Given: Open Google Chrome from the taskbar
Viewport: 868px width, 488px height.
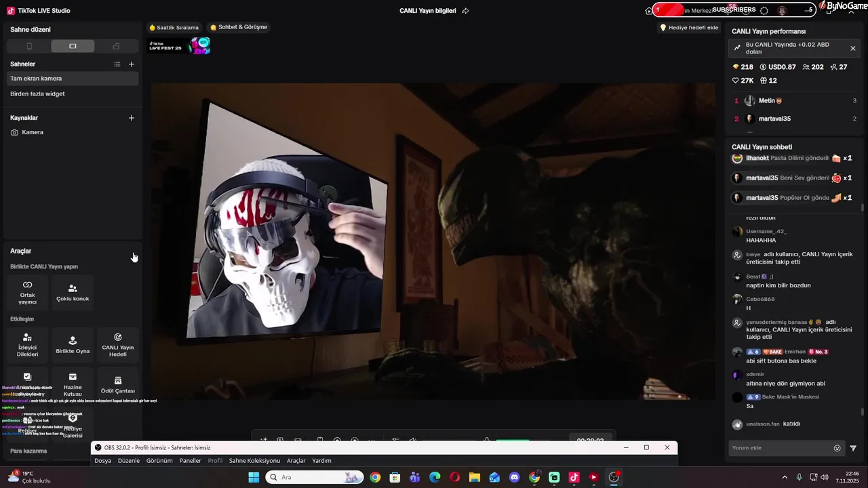Looking at the screenshot, I should click(x=375, y=477).
